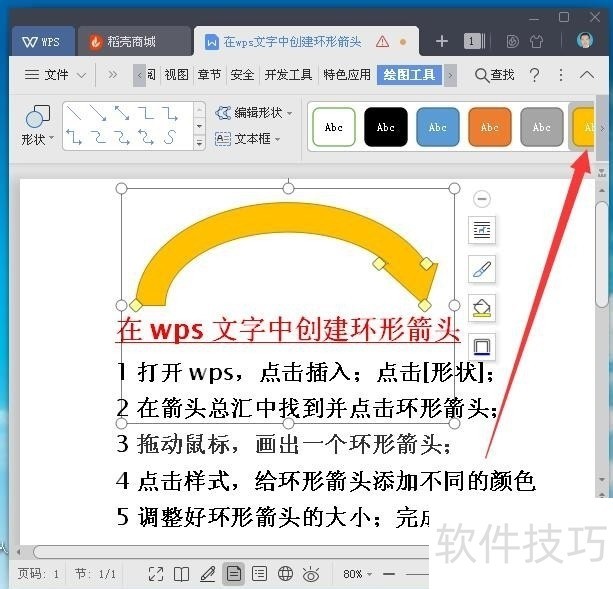Toggle reading layout book icon

[181, 574]
